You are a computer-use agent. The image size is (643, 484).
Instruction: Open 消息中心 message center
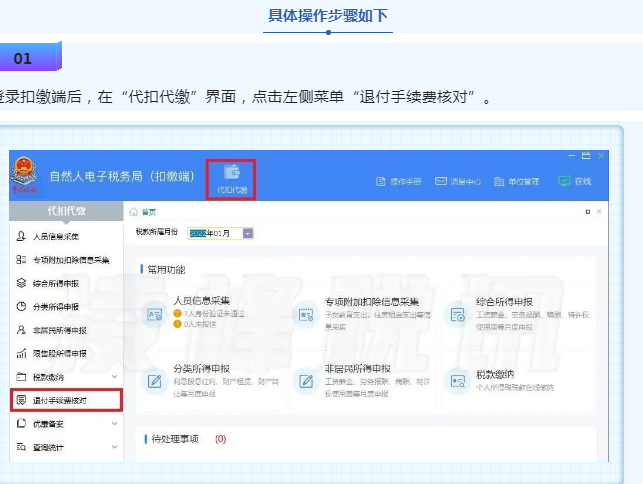(x=458, y=181)
